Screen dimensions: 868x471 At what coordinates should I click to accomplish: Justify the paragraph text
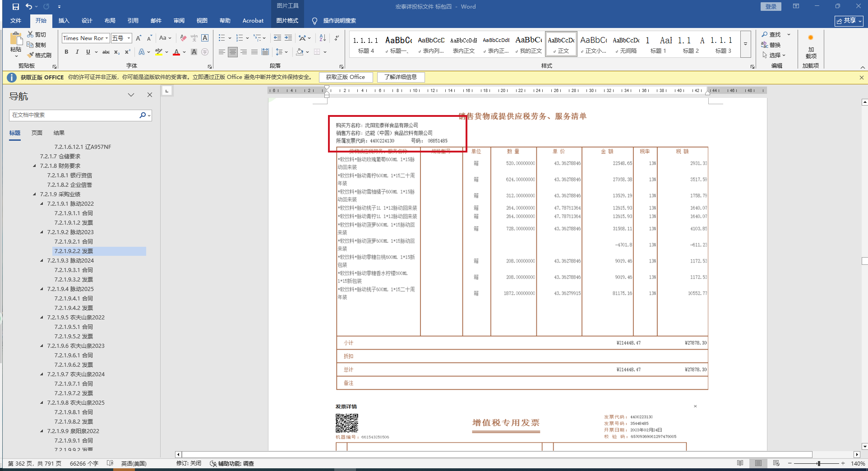click(254, 52)
